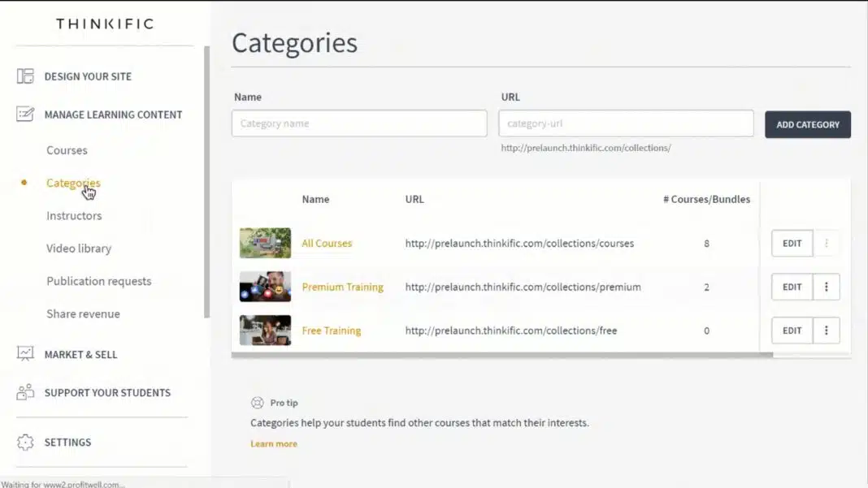Click the Support Your Students people icon
This screenshot has width=868, height=488.
[x=25, y=392]
